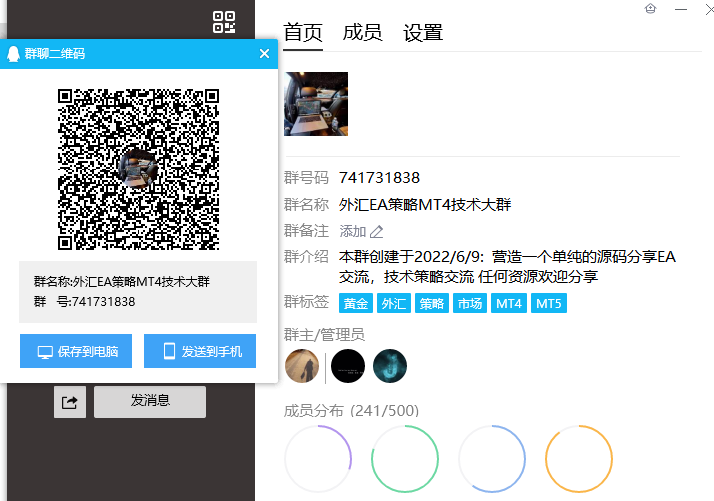Viewport: 714px width, 501px height.
Task: Click the MT4 tag
Action: (509, 303)
